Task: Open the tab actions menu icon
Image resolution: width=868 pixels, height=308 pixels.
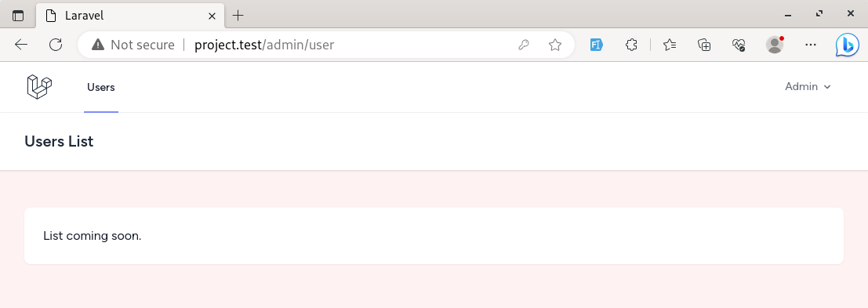Action: (x=18, y=16)
